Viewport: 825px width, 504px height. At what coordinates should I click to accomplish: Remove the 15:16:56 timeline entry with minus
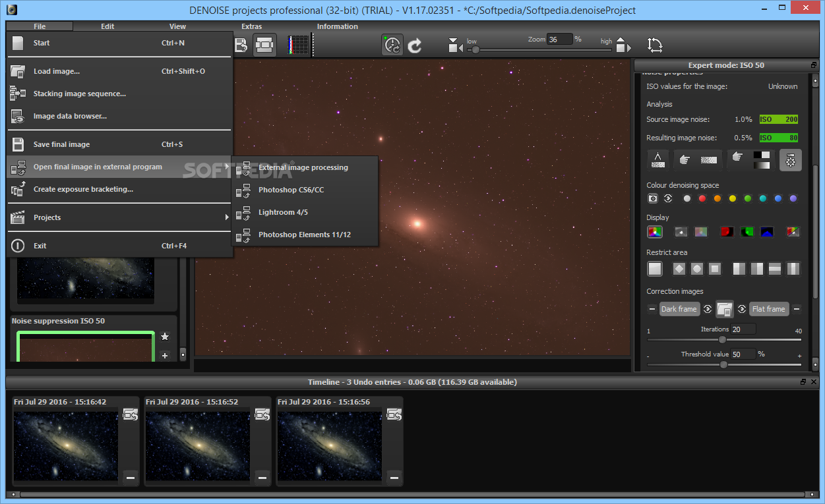pyautogui.click(x=394, y=477)
